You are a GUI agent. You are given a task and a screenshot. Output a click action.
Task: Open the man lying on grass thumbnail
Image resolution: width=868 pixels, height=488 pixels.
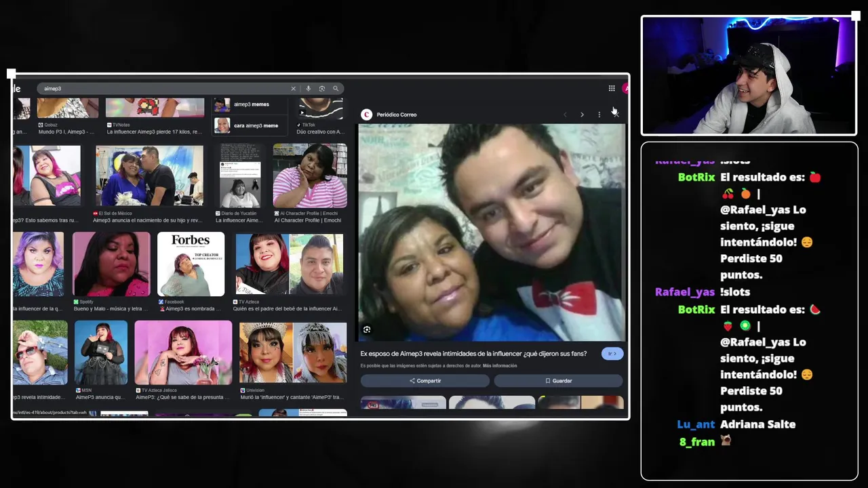pyautogui.click(x=40, y=352)
